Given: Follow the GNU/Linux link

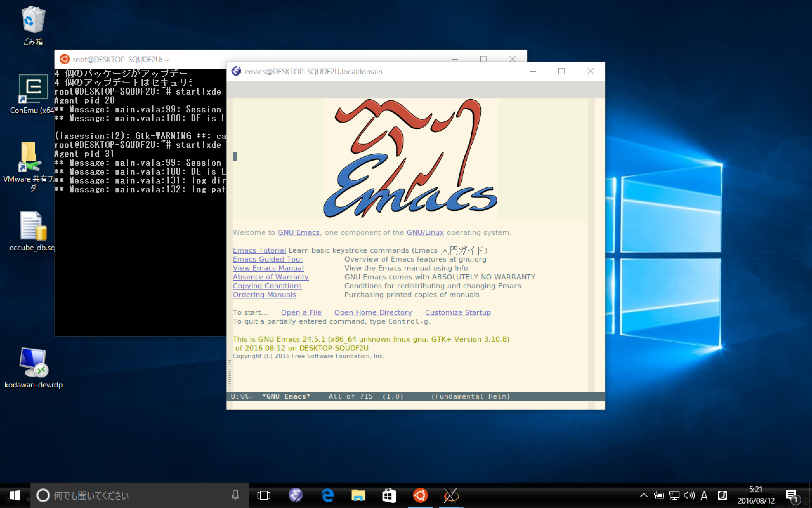Looking at the screenshot, I should 425,232.
